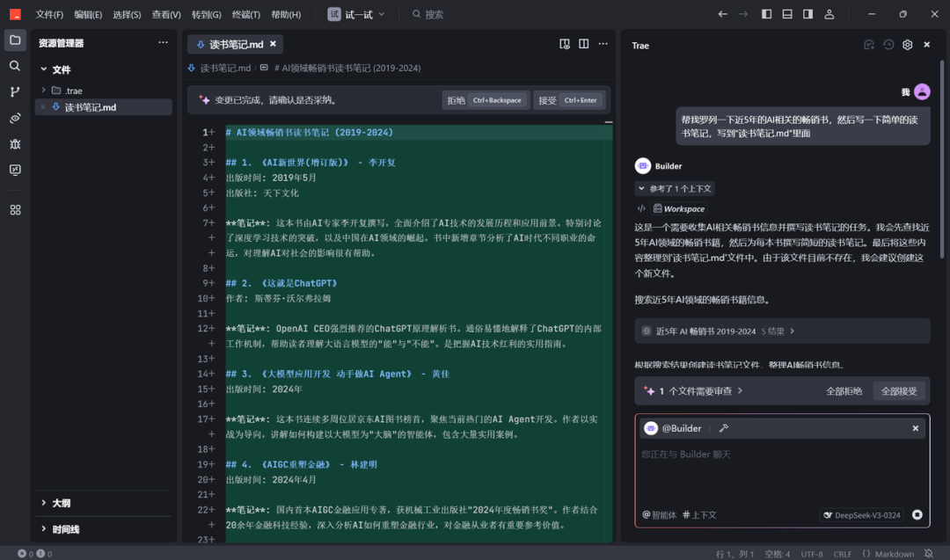Close the Trae chat panel
The image size is (950, 560).
[x=926, y=45]
